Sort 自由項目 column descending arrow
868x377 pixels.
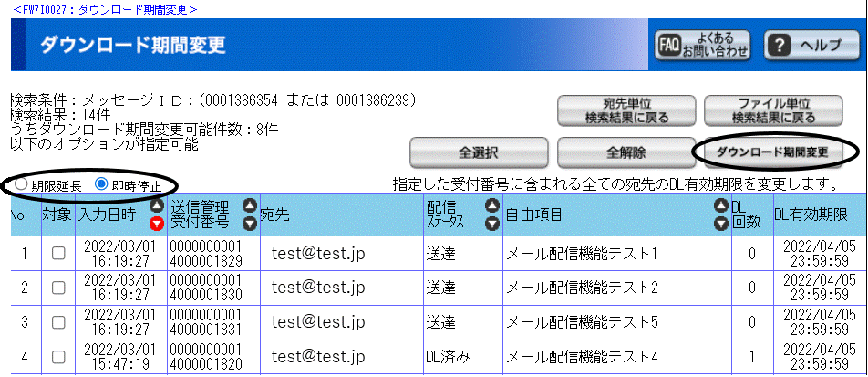click(722, 224)
